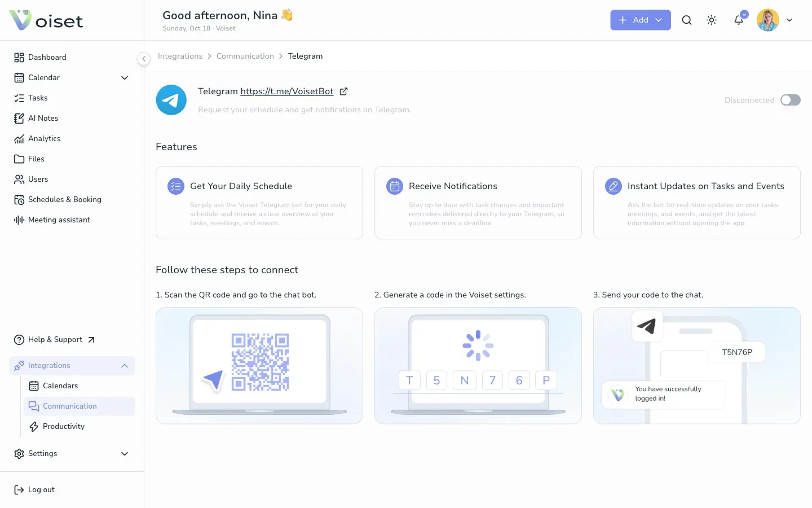Click the Good afternoon, Nina greeting

(x=228, y=15)
